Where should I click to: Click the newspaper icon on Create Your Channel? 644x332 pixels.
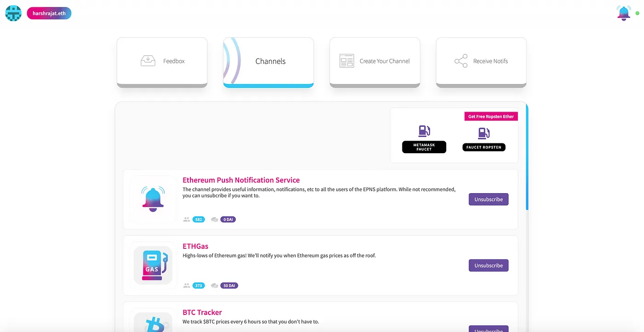tap(346, 60)
